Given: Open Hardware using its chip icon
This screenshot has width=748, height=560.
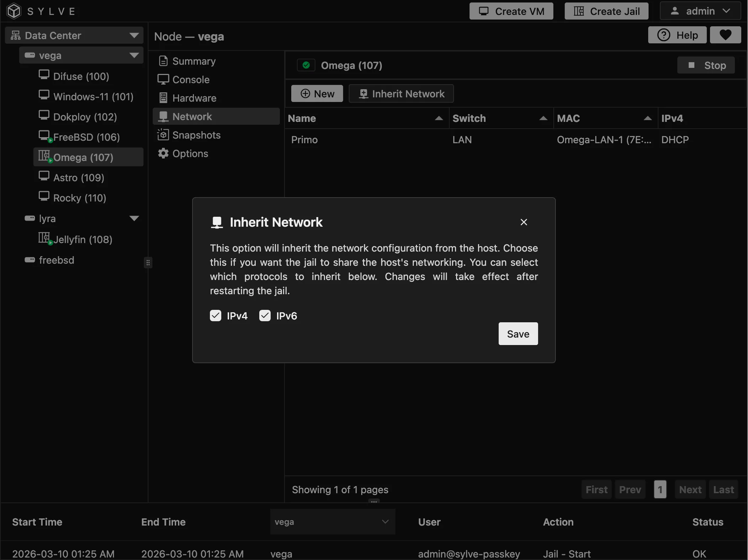Looking at the screenshot, I should click(x=163, y=98).
